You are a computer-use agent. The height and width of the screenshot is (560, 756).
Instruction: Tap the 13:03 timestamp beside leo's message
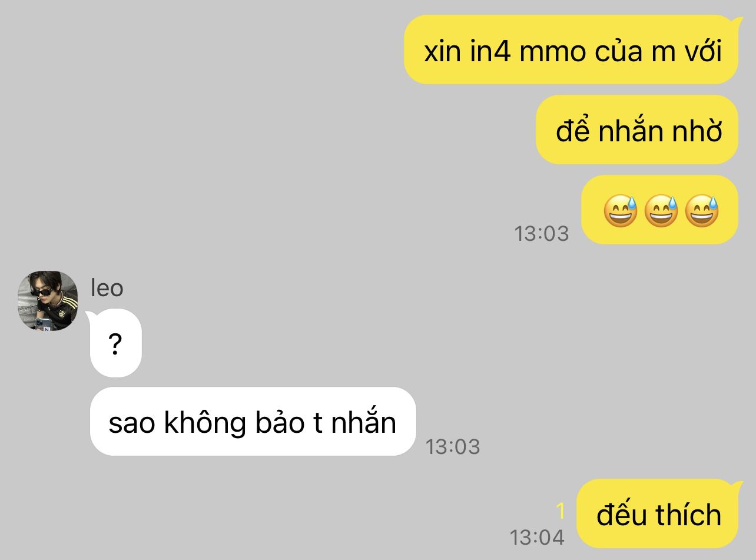(x=453, y=447)
